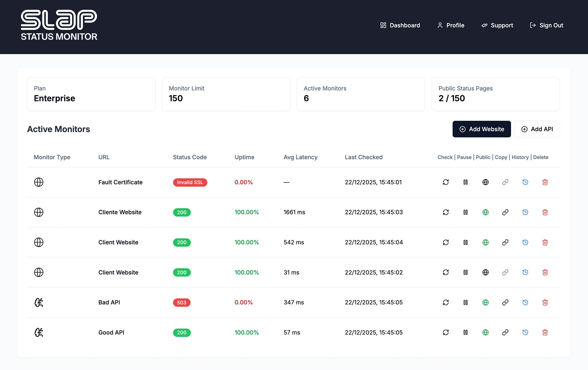Click the Add Website button
This screenshot has width=588, height=370.
[x=481, y=129]
